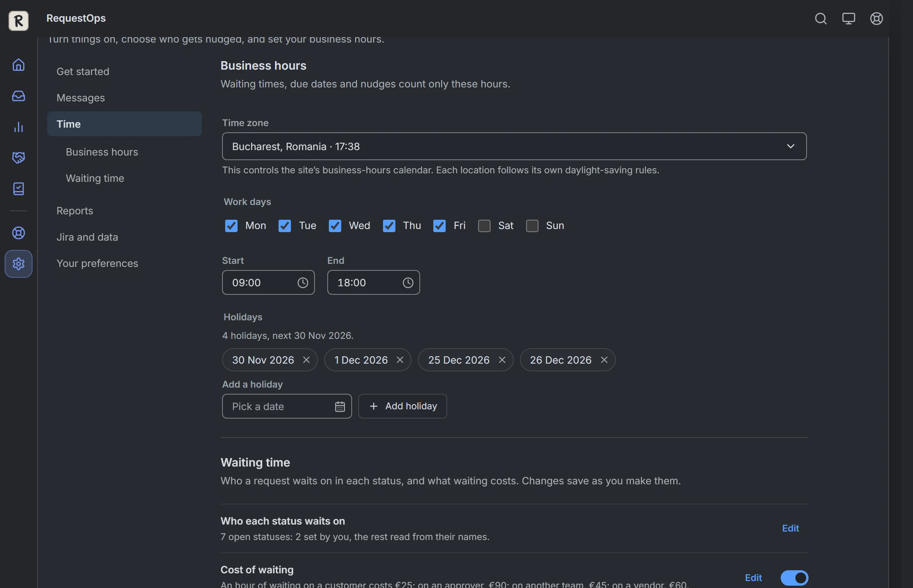The height and width of the screenshot is (588, 913).
Task: Expand the Time zone dropdown
Action: (x=514, y=146)
